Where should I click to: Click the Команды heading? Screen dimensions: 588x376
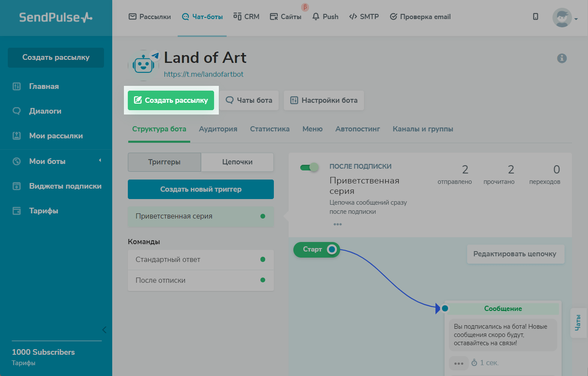pyautogui.click(x=144, y=242)
